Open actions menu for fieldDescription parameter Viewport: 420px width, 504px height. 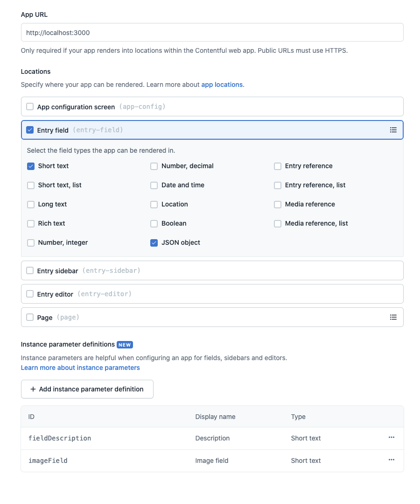click(391, 438)
